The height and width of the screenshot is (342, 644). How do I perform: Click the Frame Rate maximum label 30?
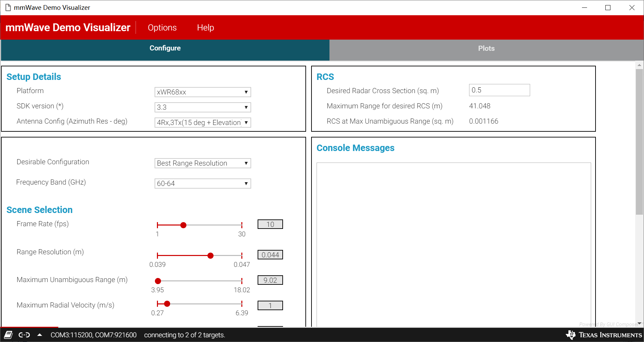tap(242, 234)
